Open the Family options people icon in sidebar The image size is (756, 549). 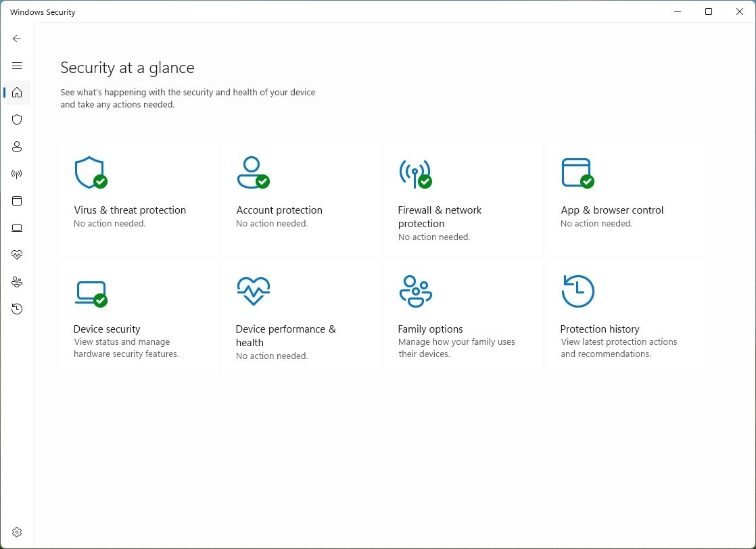click(17, 282)
